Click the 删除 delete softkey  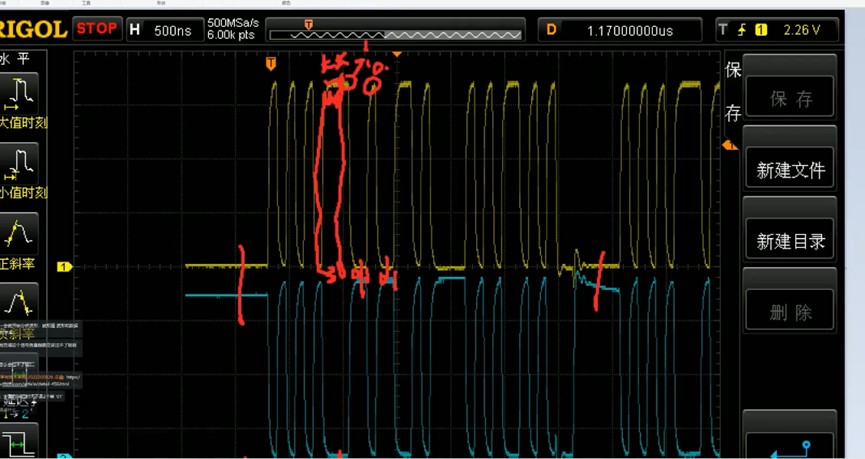coord(790,312)
